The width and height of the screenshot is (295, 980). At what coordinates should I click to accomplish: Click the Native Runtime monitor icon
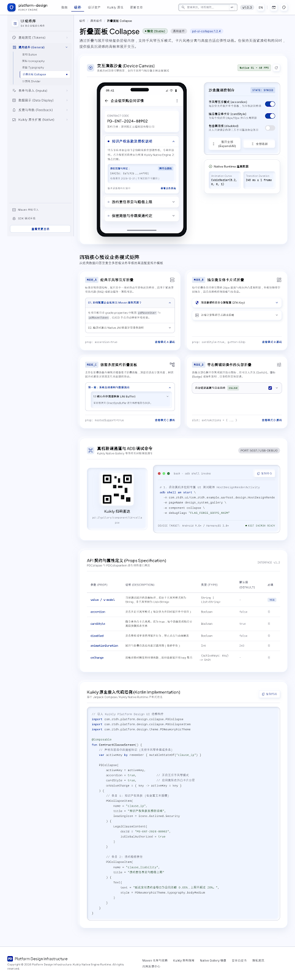point(210,166)
